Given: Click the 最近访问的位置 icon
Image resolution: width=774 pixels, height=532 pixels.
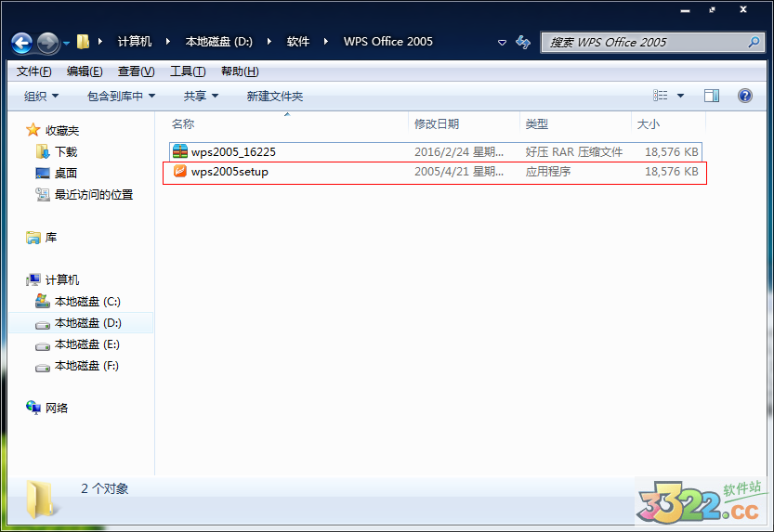Looking at the screenshot, I should pos(43,195).
